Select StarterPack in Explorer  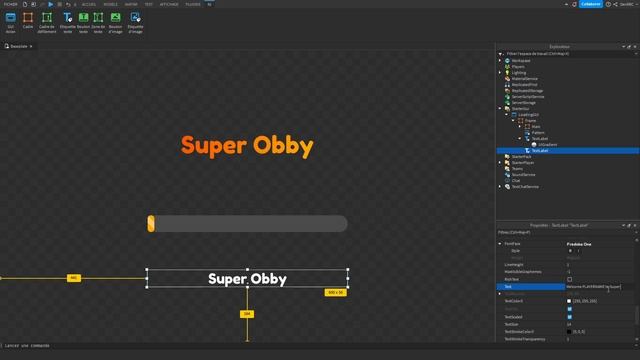pos(521,157)
